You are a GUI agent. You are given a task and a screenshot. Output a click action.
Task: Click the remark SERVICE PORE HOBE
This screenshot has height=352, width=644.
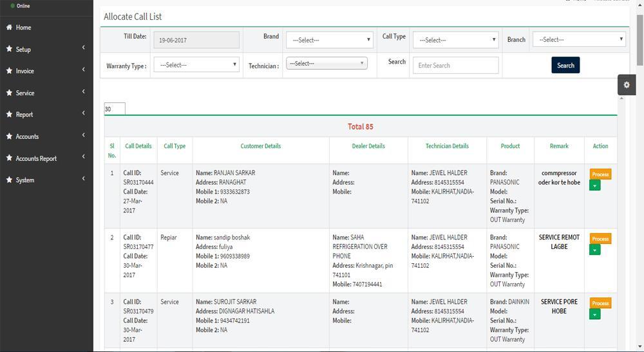[559, 306]
